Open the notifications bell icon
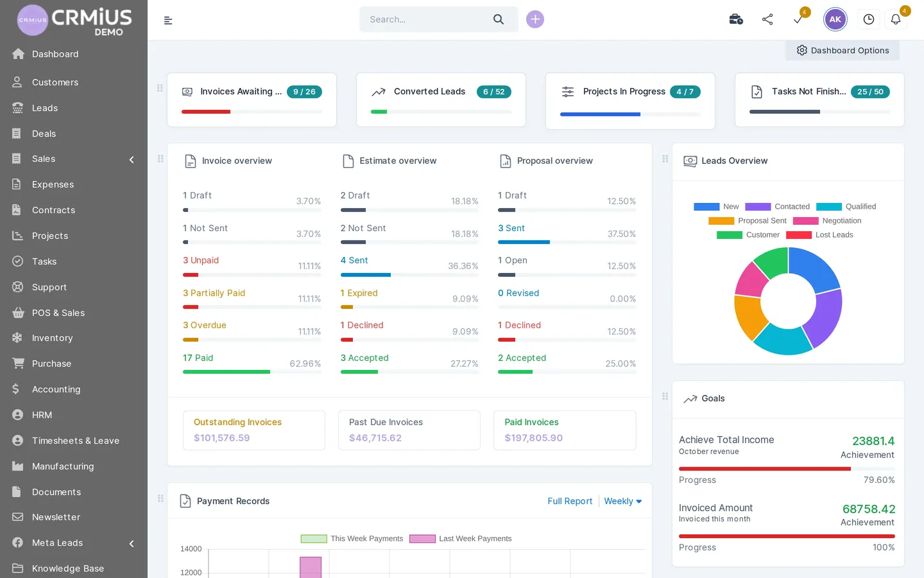The height and width of the screenshot is (578, 924). pyautogui.click(x=896, y=19)
